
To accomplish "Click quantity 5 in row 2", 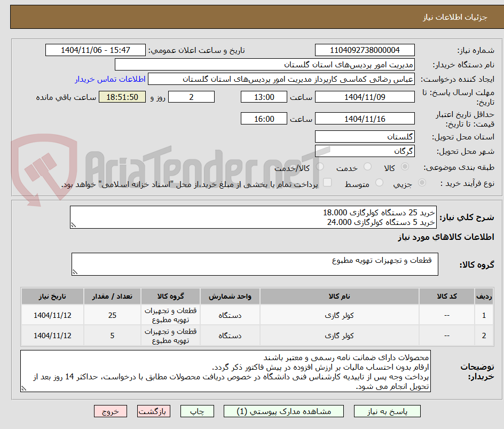I will point(112,336).
